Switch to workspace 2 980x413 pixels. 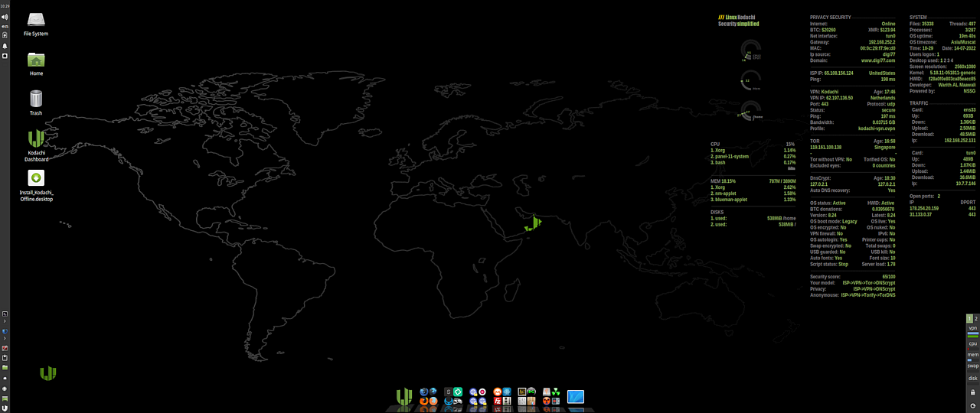[975, 319]
